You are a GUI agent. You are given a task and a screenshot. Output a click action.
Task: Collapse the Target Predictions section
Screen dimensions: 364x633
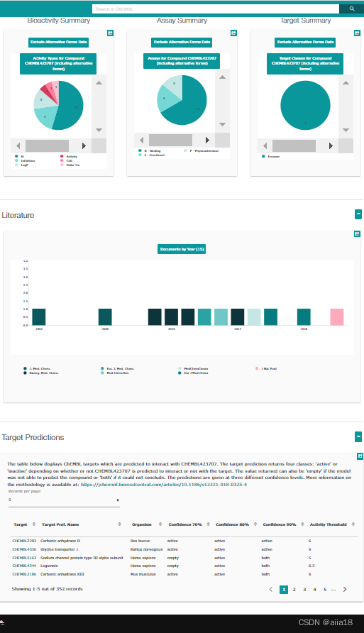coord(358,436)
